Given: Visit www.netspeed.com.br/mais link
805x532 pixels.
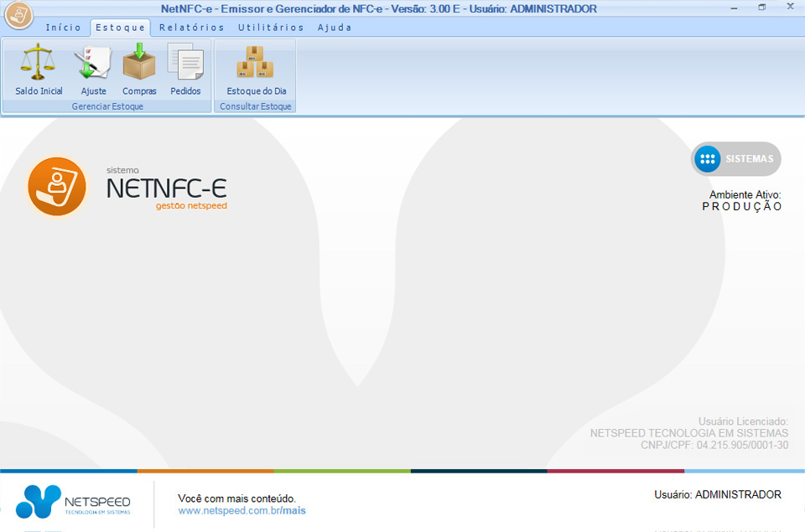Looking at the screenshot, I should tap(241, 511).
